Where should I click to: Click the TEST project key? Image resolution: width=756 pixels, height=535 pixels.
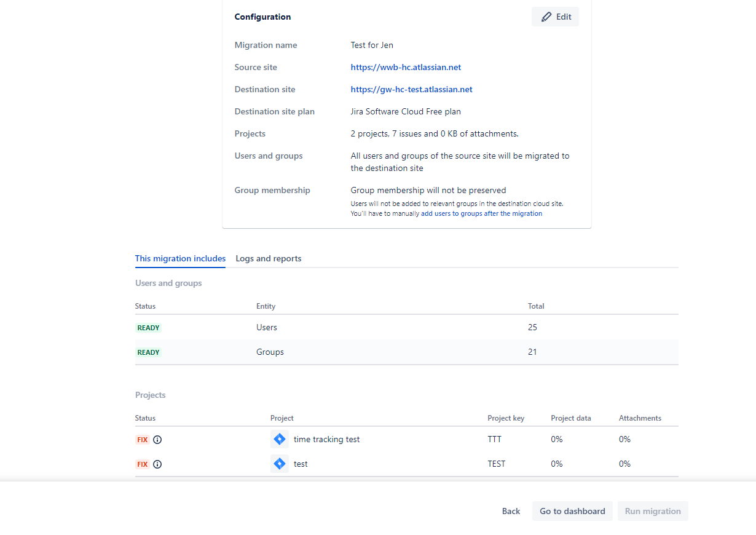click(496, 464)
